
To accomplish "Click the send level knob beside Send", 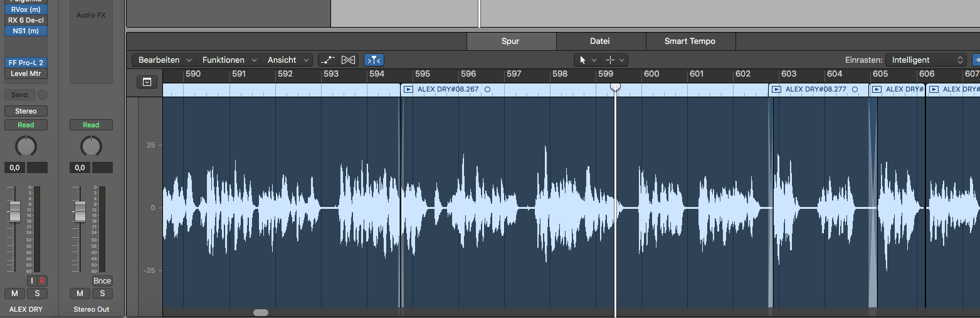I will tap(43, 95).
